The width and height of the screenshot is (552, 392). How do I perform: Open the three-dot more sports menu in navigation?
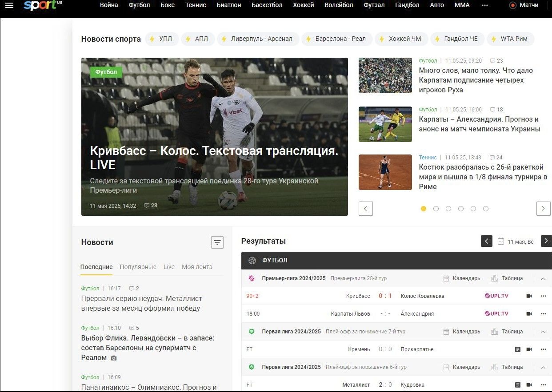485,5
